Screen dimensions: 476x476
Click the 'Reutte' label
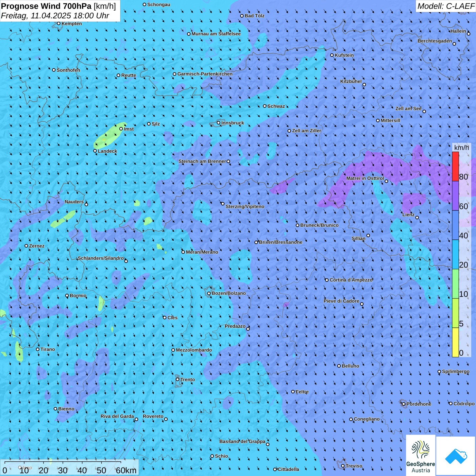pos(129,75)
